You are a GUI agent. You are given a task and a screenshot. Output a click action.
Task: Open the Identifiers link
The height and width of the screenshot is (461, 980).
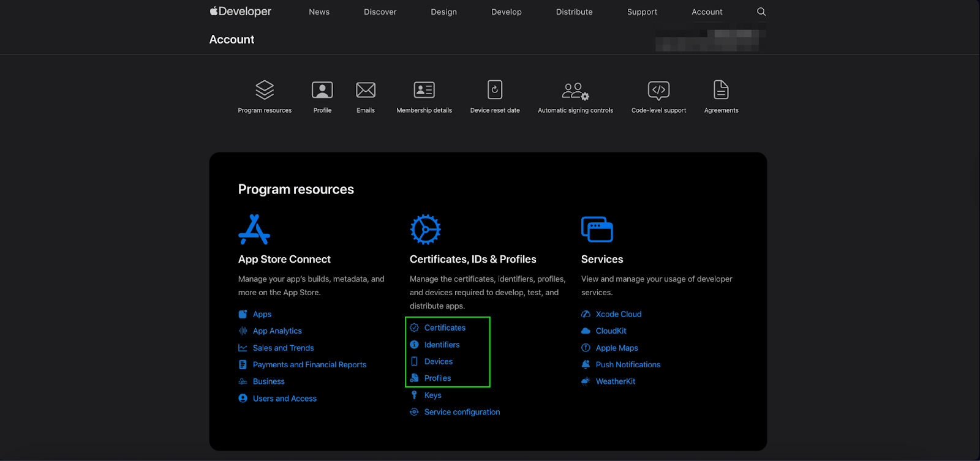coord(442,345)
